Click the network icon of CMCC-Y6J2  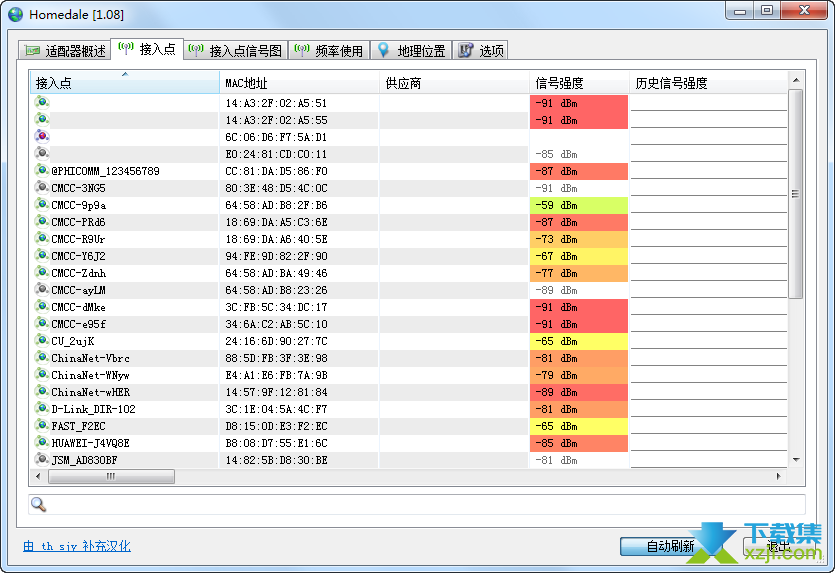click(42, 256)
